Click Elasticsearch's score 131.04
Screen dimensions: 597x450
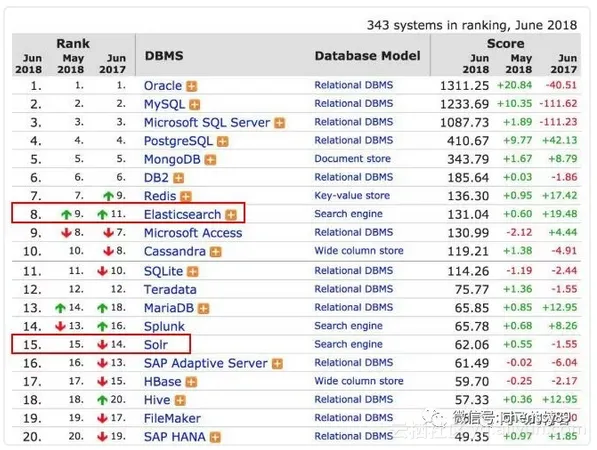pyautogui.click(x=468, y=214)
